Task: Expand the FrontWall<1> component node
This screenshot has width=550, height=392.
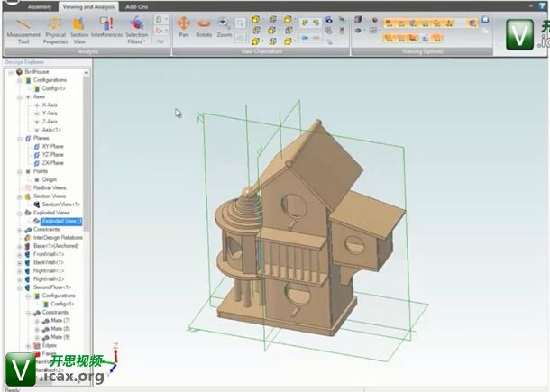Action: pyautogui.click(x=19, y=254)
